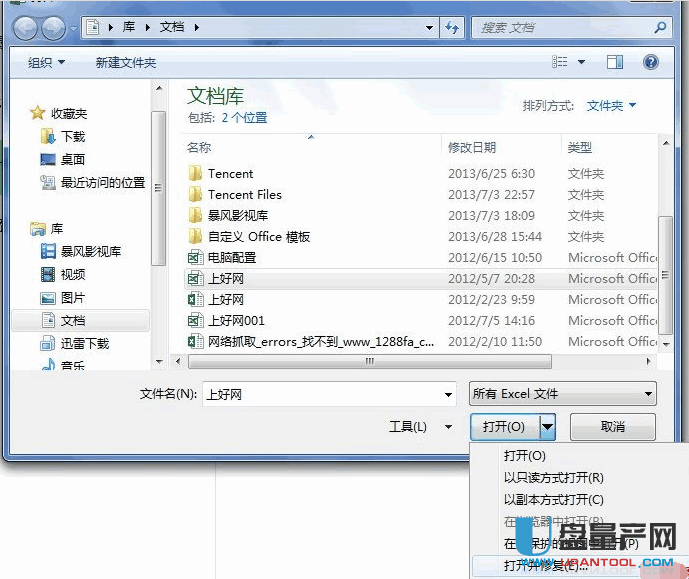Click the Tencent folder icon
Screen dimensions: 689x579
coord(195,174)
